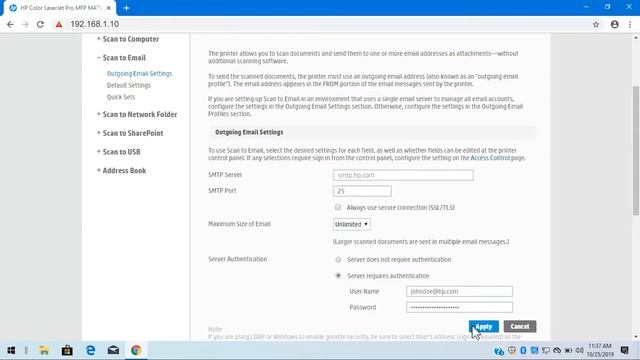Screen dimensions: 640x360
Task: Click the scrollbar down arrow
Action: point(636,337)
